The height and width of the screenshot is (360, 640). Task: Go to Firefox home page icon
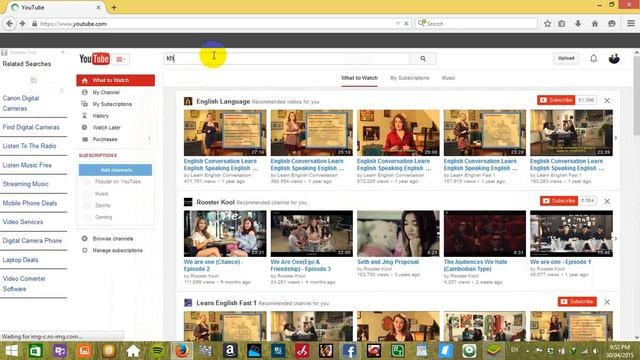click(595, 24)
